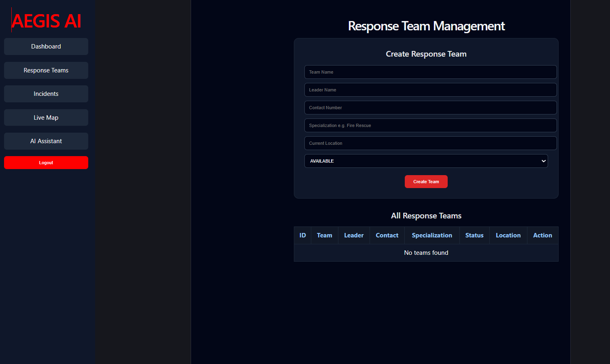Click the Team column header
The width and height of the screenshot is (610, 364).
(324, 235)
